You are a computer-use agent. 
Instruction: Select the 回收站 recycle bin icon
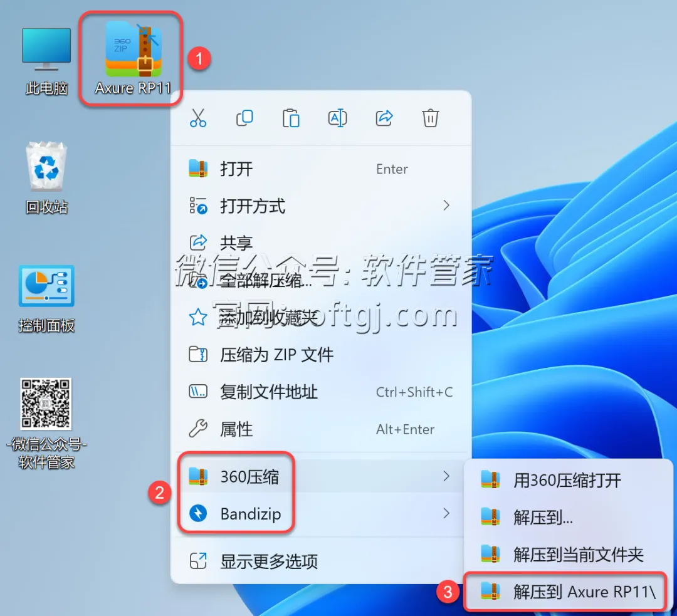tap(46, 178)
